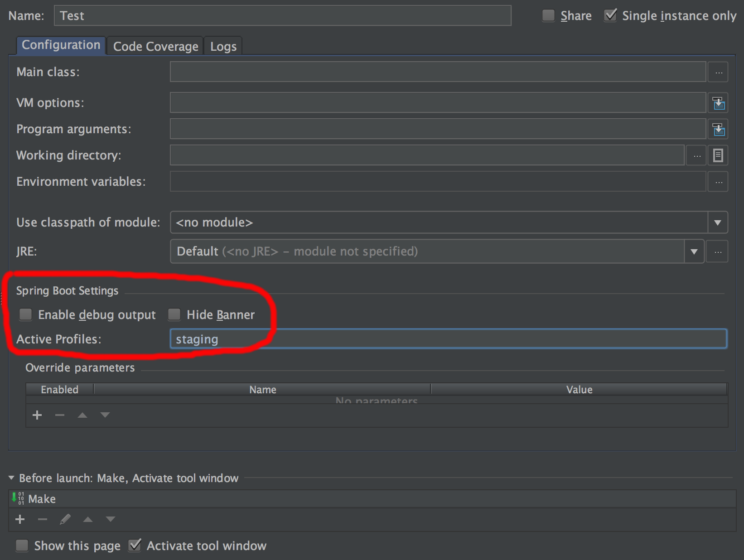Insert path macro for Working directory

coord(718,156)
